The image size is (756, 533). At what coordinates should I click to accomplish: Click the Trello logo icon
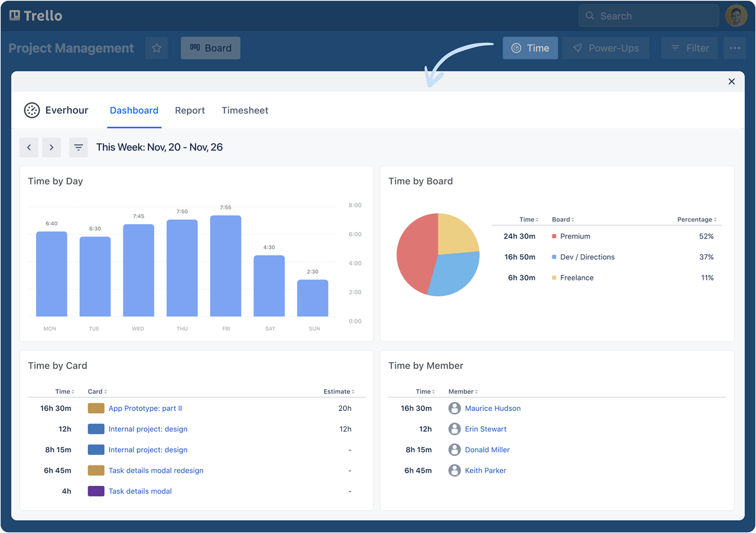[x=16, y=15]
